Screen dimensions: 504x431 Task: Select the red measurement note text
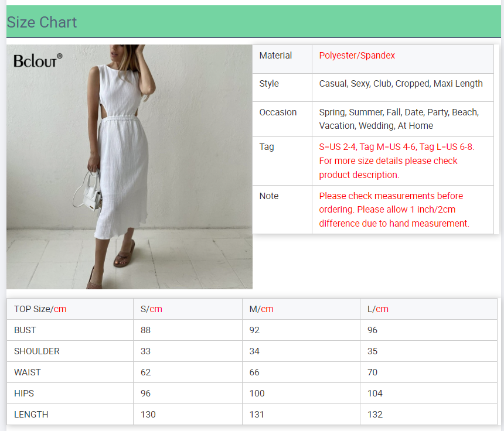(394, 210)
